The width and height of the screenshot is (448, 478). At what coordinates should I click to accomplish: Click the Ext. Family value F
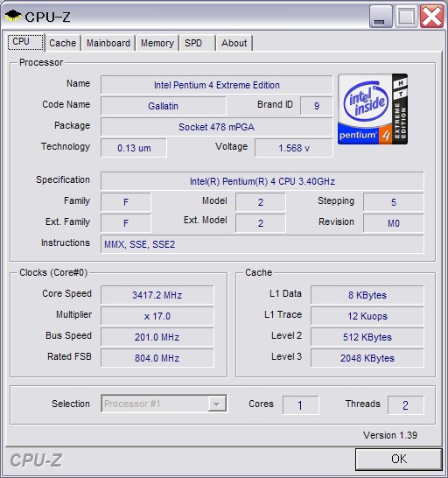(126, 223)
